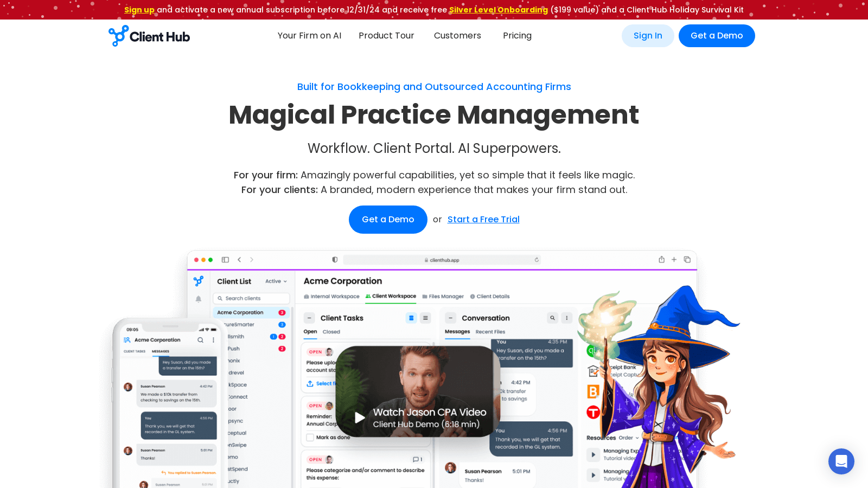Click the hero Get a Demo button

coord(388,220)
